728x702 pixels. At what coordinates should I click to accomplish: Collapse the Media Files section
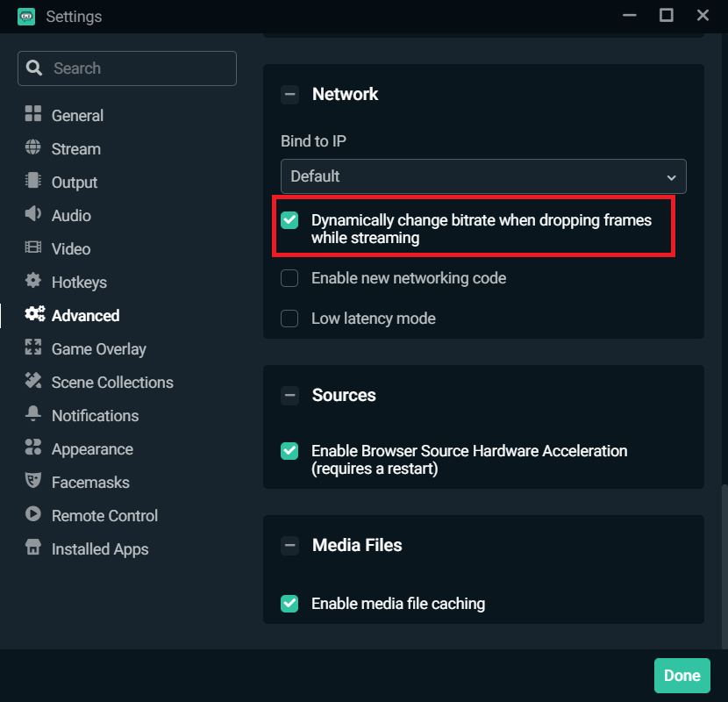289,546
